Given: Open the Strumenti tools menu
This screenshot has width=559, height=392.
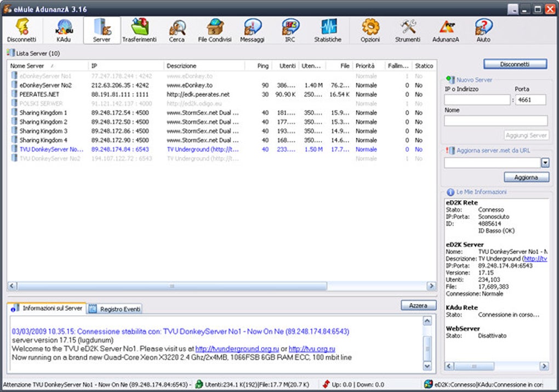Looking at the screenshot, I should coord(408,30).
